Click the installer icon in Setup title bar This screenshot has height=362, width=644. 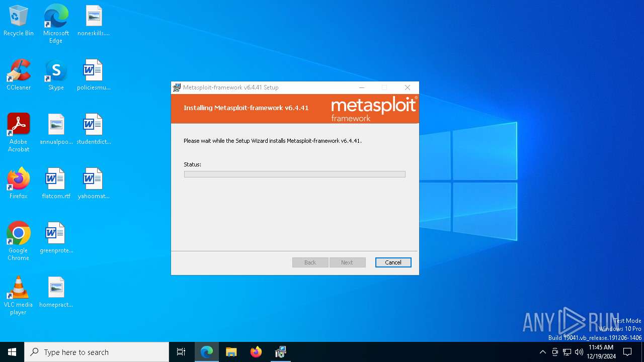click(x=177, y=87)
